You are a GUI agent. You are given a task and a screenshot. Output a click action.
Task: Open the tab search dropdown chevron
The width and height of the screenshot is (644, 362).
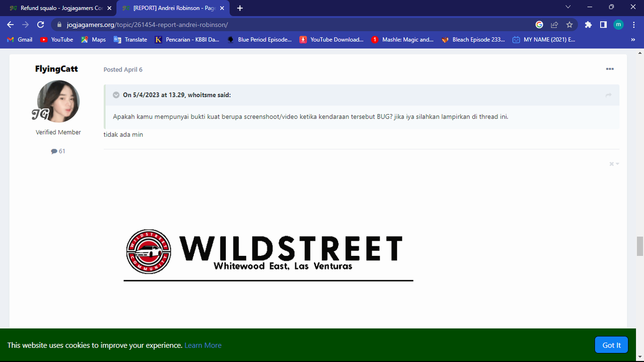tap(568, 7)
